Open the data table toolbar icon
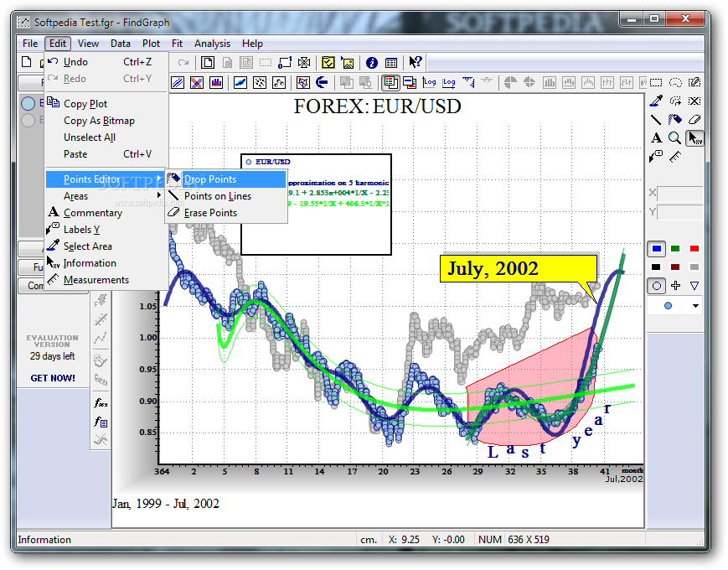This screenshot has width=728, height=570. pos(391,63)
